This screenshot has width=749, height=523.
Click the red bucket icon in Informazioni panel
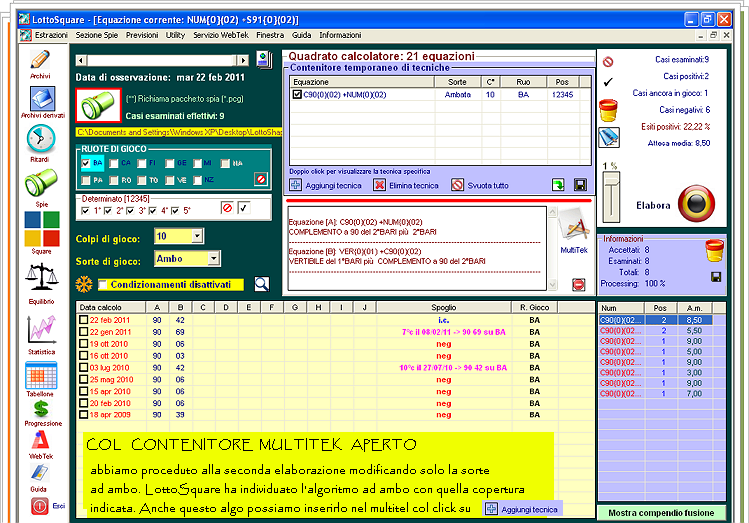pyautogui.click(x=715, y=251)
